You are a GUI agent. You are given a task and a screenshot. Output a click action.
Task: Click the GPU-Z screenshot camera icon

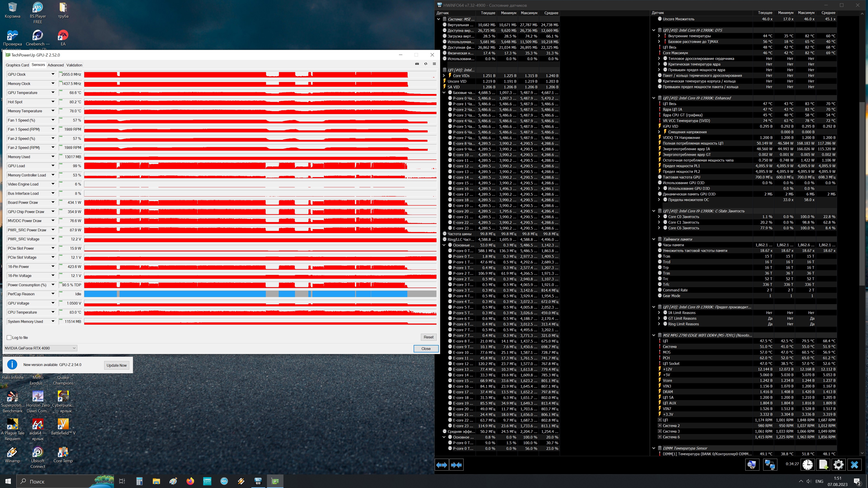(417, 64)
